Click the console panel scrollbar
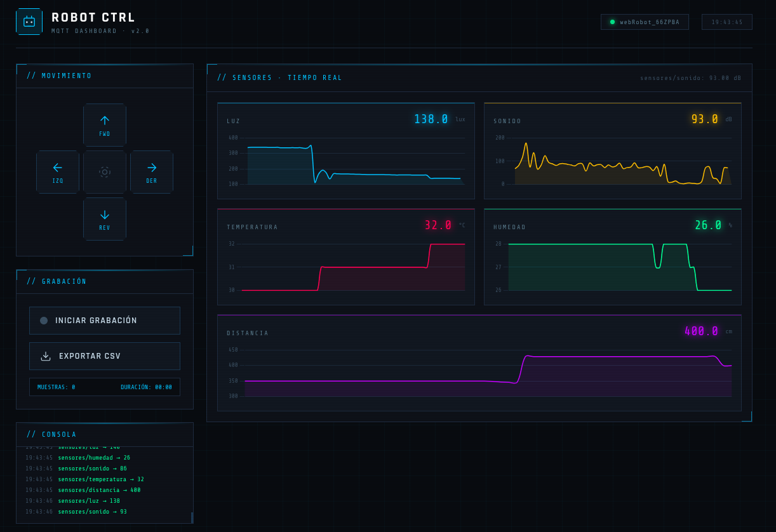The height and width of the screenshot is (532, 776). point(192,517)
